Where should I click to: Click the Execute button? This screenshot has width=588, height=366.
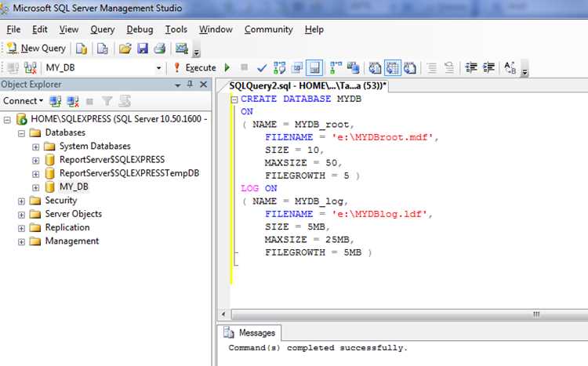pyautogui.click(x=194, y=68)
